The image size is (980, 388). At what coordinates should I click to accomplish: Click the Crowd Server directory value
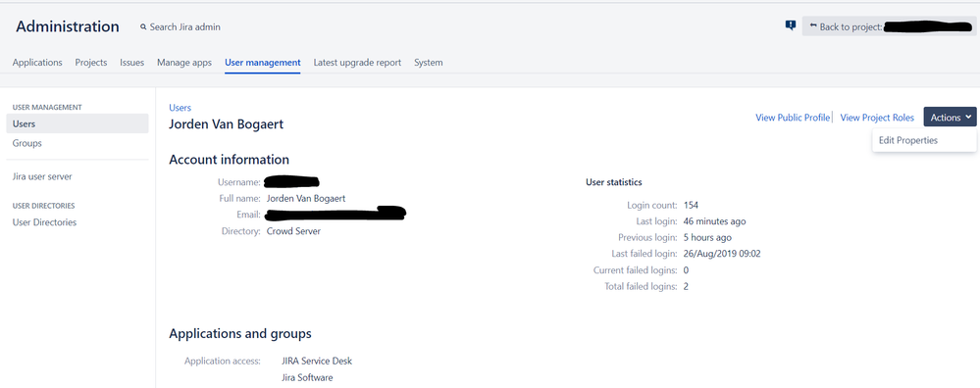[x=293, y=231]
